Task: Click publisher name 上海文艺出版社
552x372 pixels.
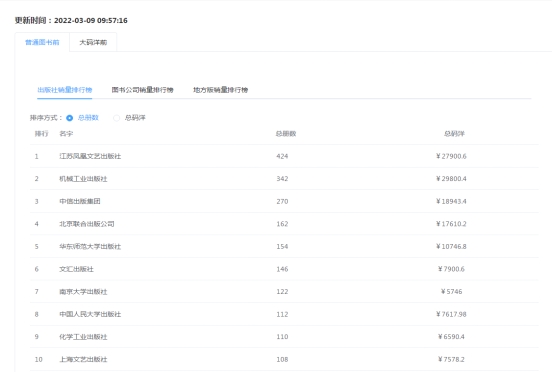Action: [83, 359]
